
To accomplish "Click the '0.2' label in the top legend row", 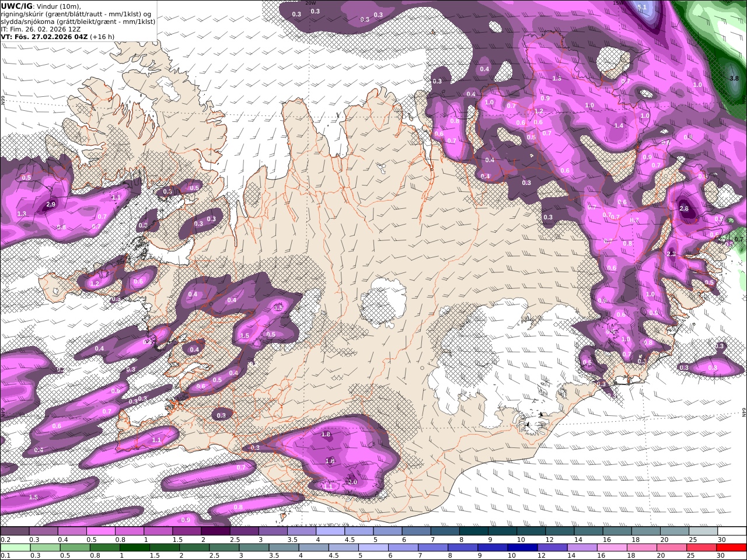I will 5,540.
